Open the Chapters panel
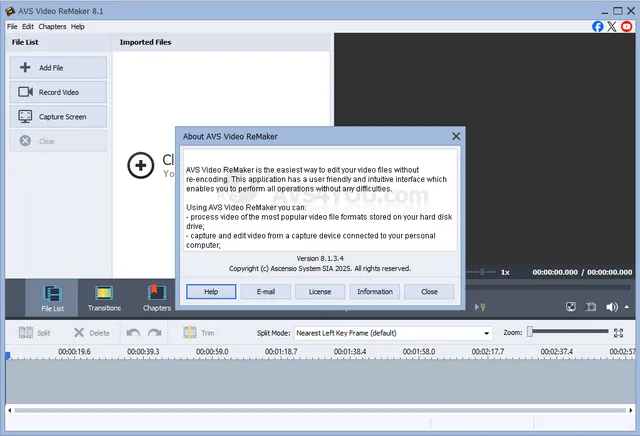640x436 pixels. coord(158,297)
